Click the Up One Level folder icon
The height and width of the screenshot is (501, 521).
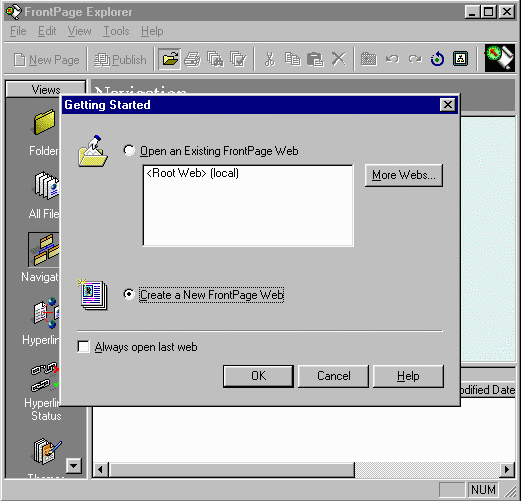[x=369, y=60]
